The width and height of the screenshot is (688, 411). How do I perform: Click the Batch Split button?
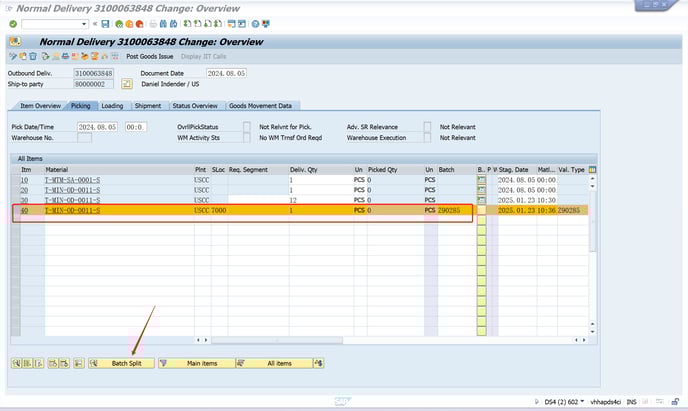[121, 363]
